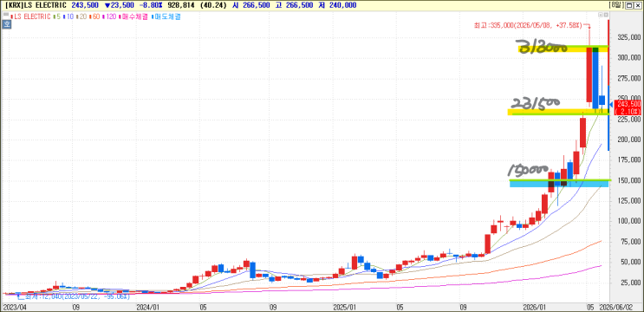This screenshot has height=312, width=644.
Task: Click the [8일] period indicator
Action: tap(616, 5)
